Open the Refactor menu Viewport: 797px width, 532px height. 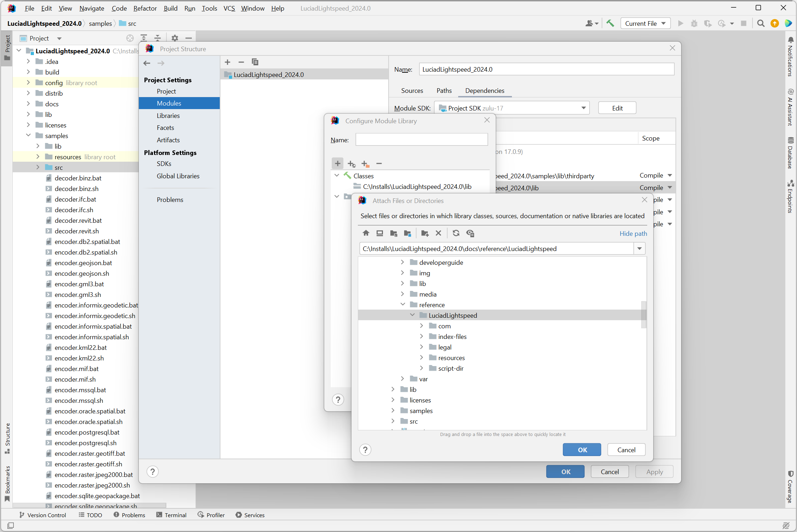[145, 8]
